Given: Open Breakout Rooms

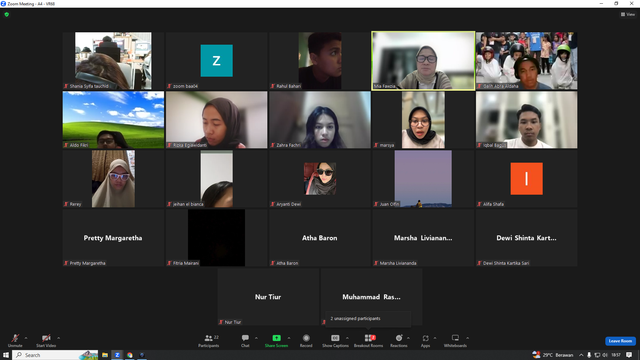Looking at the screenshot, I should (x=369, y=340).
